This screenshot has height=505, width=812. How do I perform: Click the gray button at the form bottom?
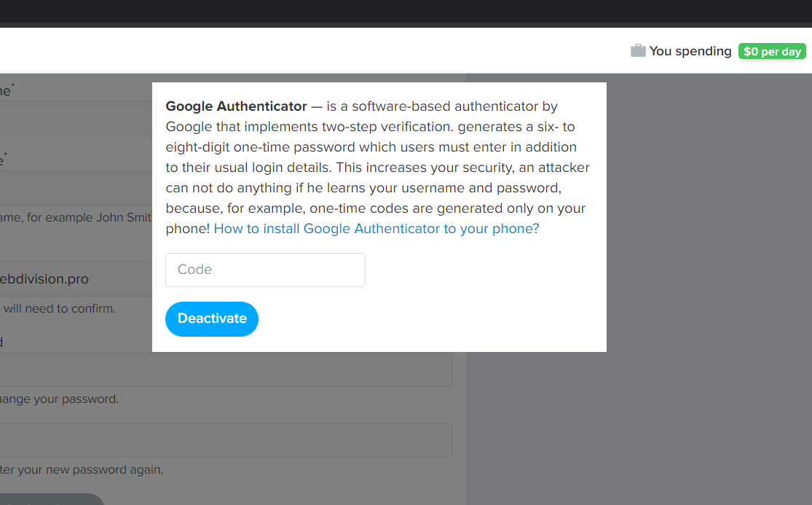coord(51,500)
